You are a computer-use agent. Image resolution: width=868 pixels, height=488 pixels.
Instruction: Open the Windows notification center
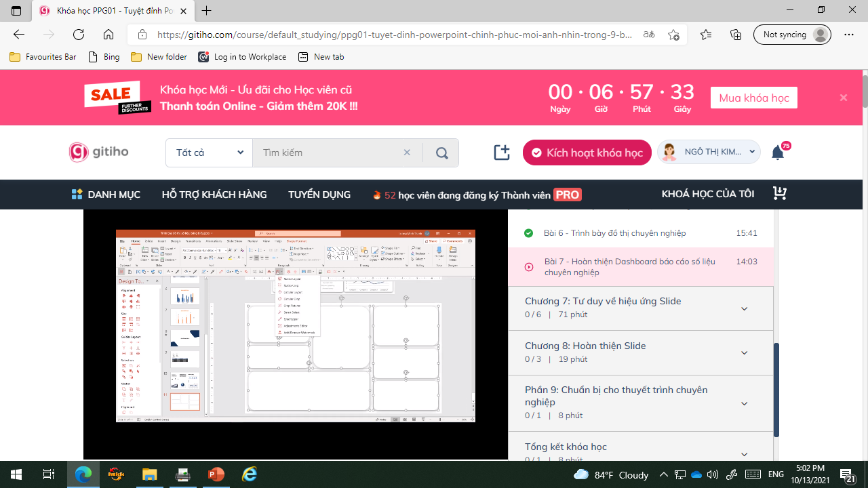pyautogui.click(x=848, y=474)
